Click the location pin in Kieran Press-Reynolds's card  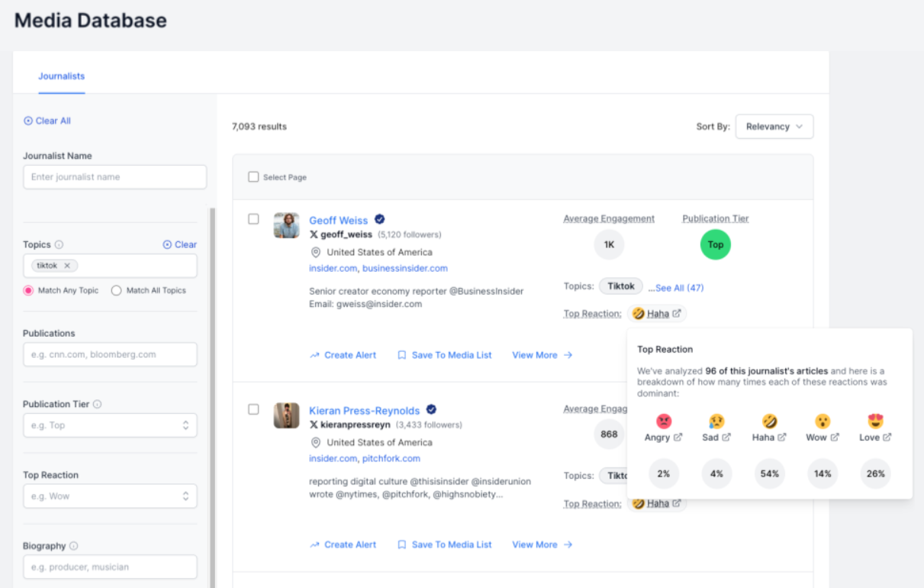[315, 442]
